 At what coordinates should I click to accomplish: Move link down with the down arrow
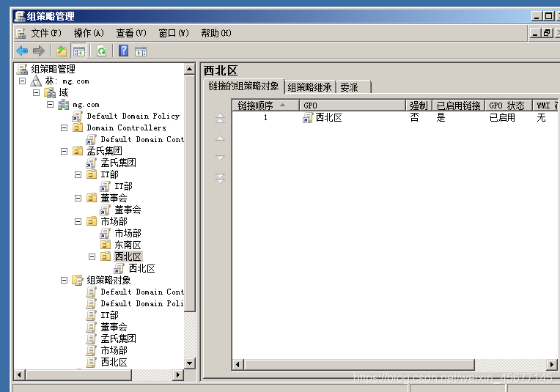[x=220, y=158]
